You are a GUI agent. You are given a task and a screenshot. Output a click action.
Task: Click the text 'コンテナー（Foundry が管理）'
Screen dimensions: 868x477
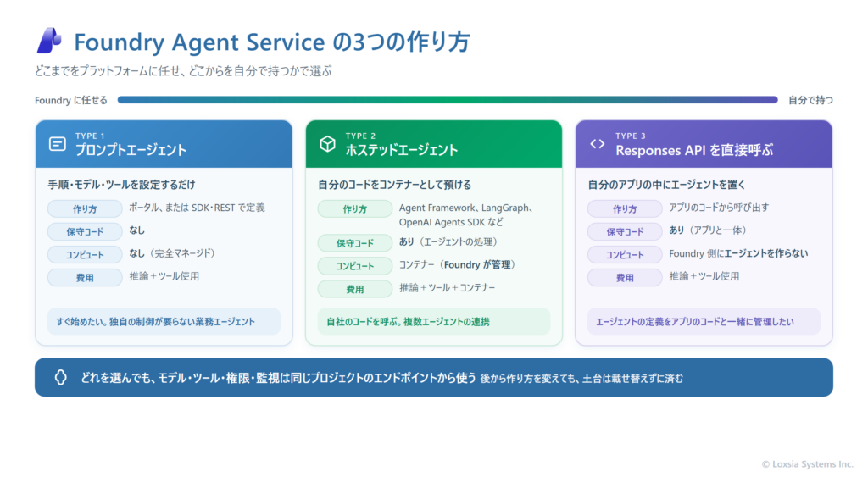pyautogui.click(x=457, y=264)
